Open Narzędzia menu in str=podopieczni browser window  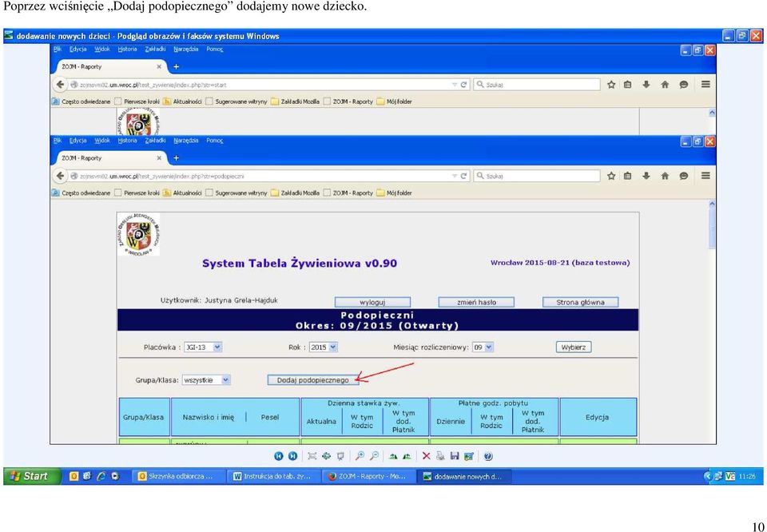[x=186, y=141]
